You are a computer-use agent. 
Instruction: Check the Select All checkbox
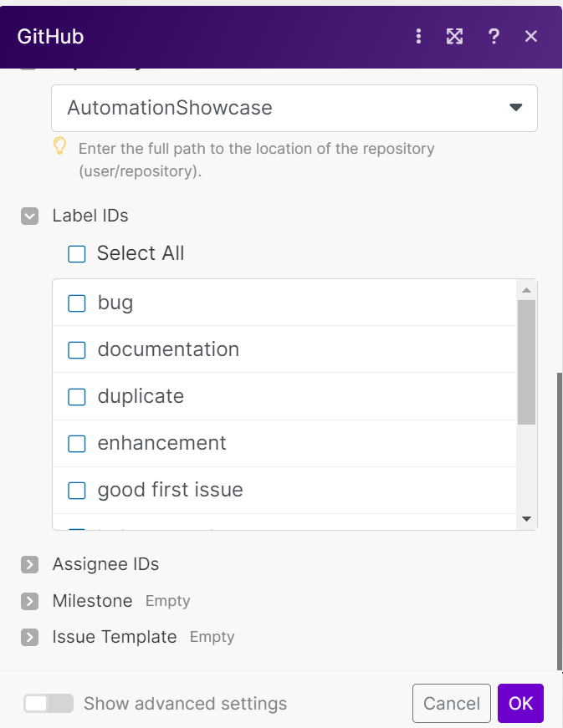[77, 254]
